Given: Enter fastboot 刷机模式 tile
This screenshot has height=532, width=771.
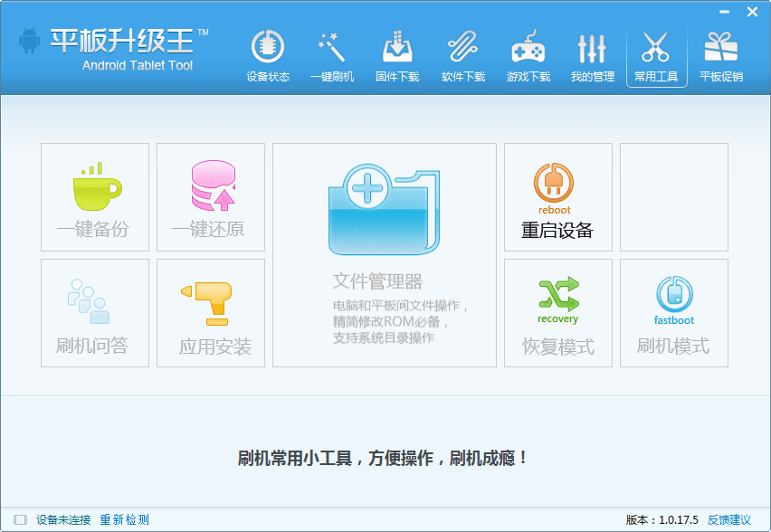Looking at the screenshot, I should tap(674, 313).
